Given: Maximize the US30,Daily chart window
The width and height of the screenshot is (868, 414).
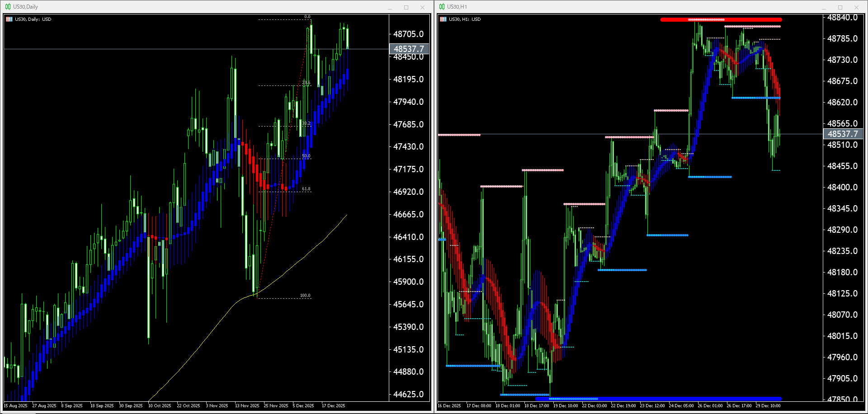Looking at the screenshot, I should click(406, 7).
